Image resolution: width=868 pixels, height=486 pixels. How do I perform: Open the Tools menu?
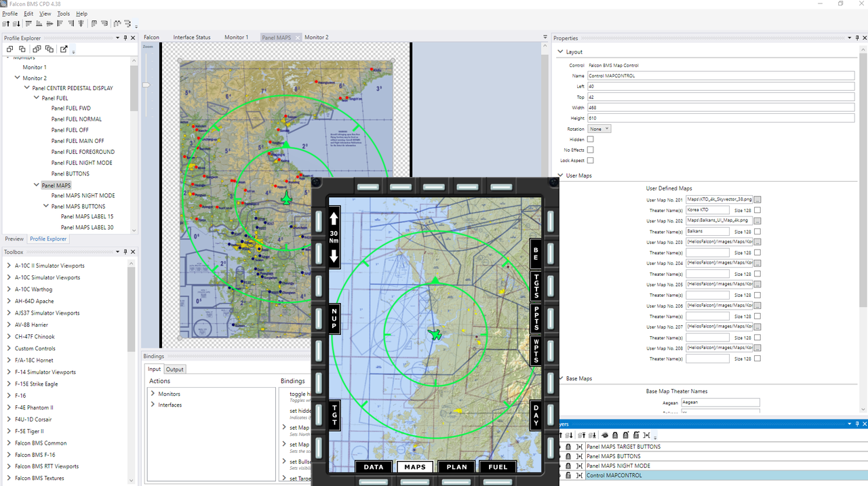pos(63,14)
